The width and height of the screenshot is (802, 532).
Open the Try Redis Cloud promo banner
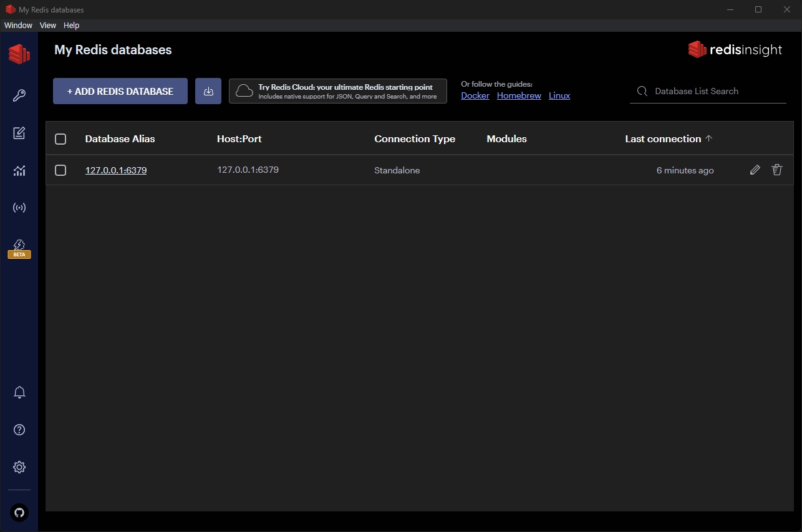coord(338,91)
